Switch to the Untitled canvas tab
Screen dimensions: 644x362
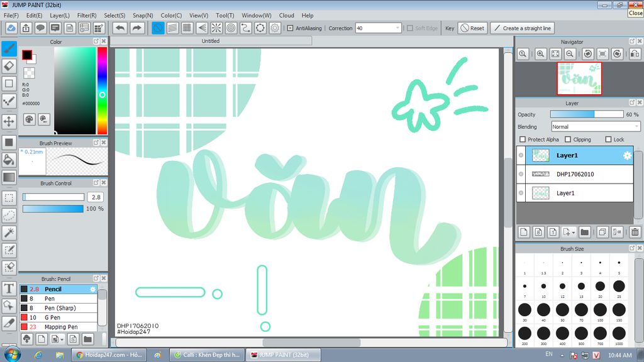[211, 41]
